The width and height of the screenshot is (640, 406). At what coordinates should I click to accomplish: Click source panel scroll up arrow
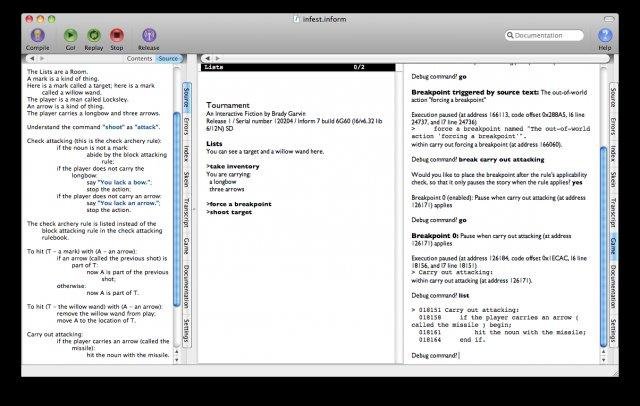pyautogui.click(x=177, y=351)
